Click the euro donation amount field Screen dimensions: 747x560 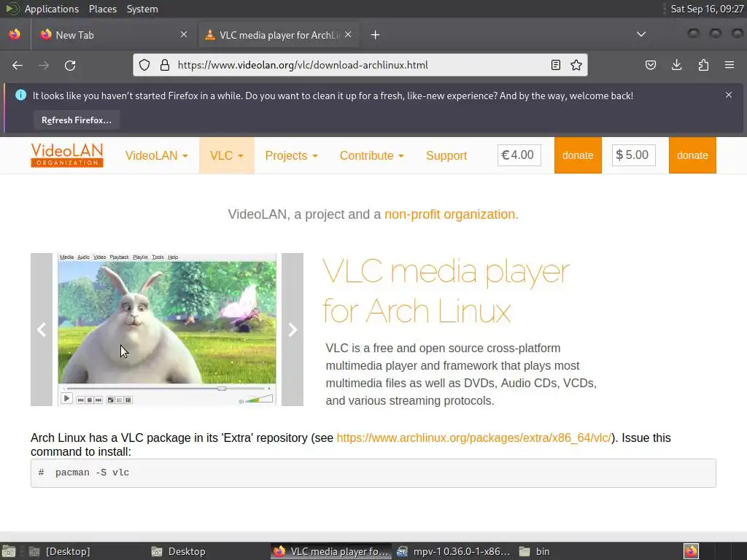pos(519,155)
